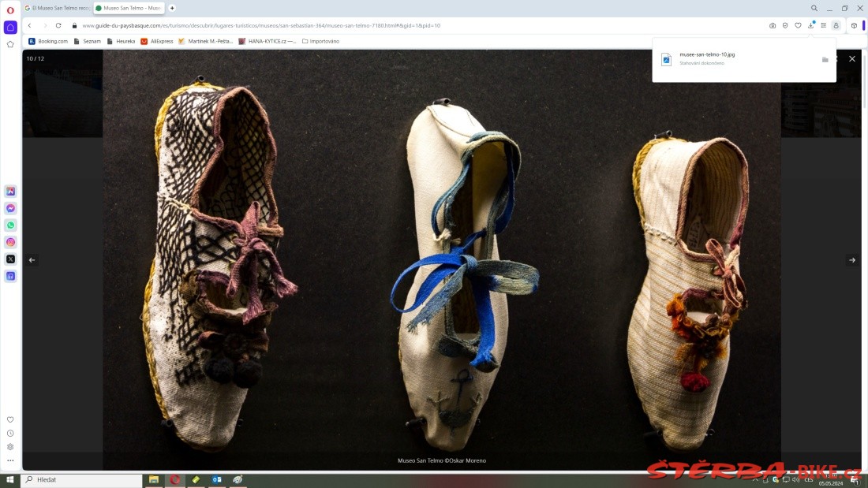This screenshot has height=488, width=868.
Task: Switch CES keyboard language indicator
Action: (x=809, y=479)
